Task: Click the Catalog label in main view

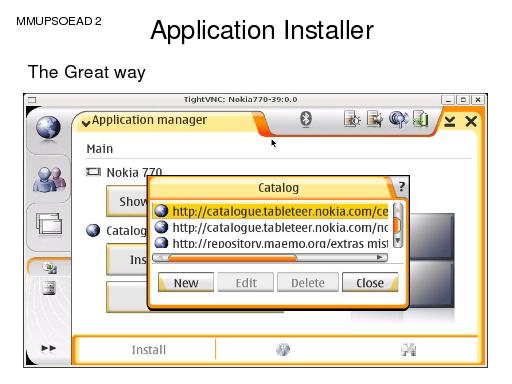Action: (x=126, y=231)
